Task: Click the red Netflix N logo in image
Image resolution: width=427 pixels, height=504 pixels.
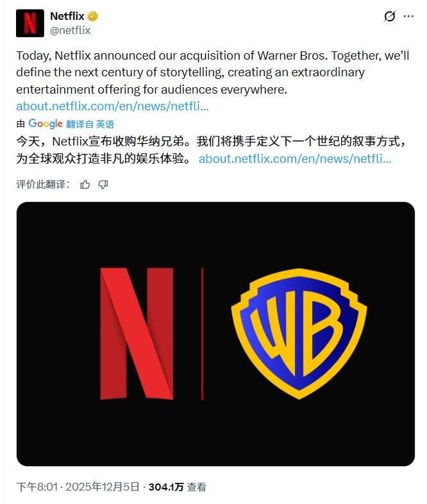Action: coord(137,333)
